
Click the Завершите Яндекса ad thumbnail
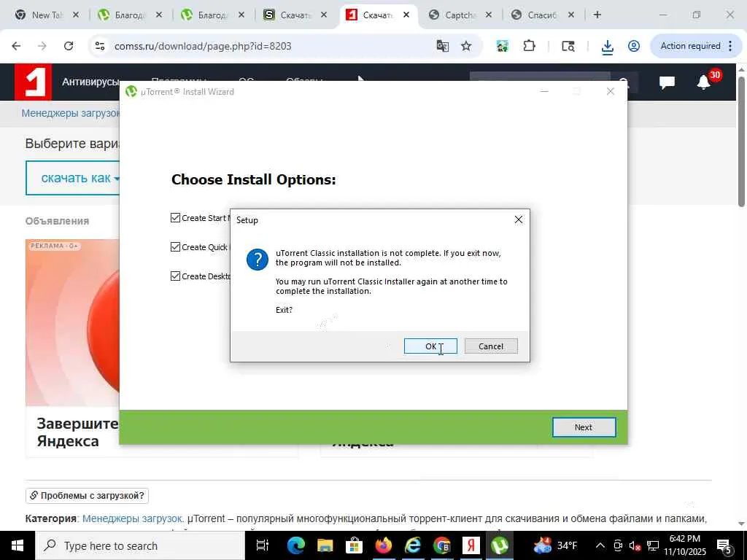72,323
